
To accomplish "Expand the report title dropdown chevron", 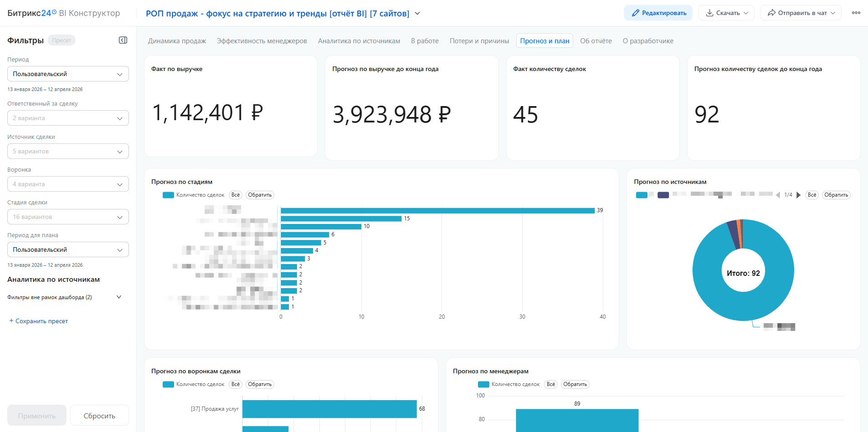I will (417, 14).
